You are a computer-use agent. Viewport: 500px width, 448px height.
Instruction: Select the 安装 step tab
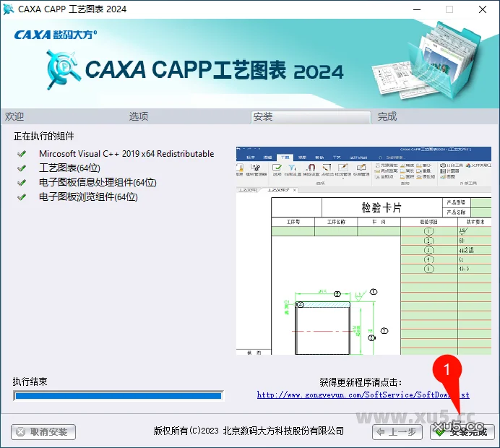[263, 116]
